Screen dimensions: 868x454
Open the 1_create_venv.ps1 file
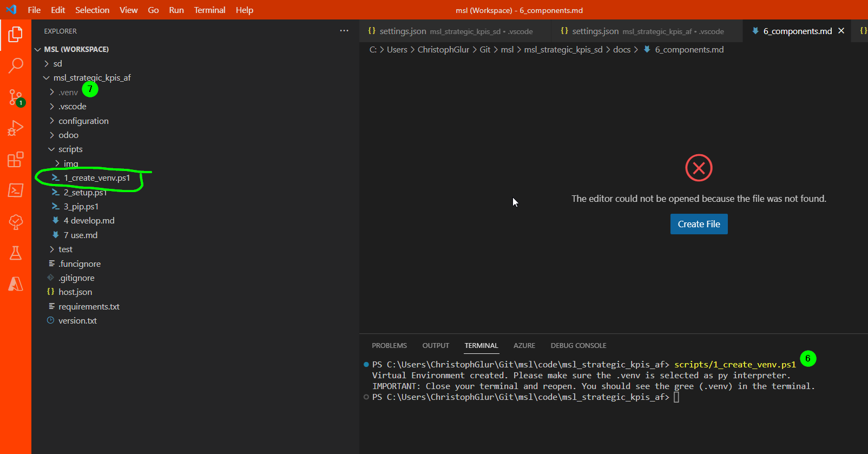point(96,177)
